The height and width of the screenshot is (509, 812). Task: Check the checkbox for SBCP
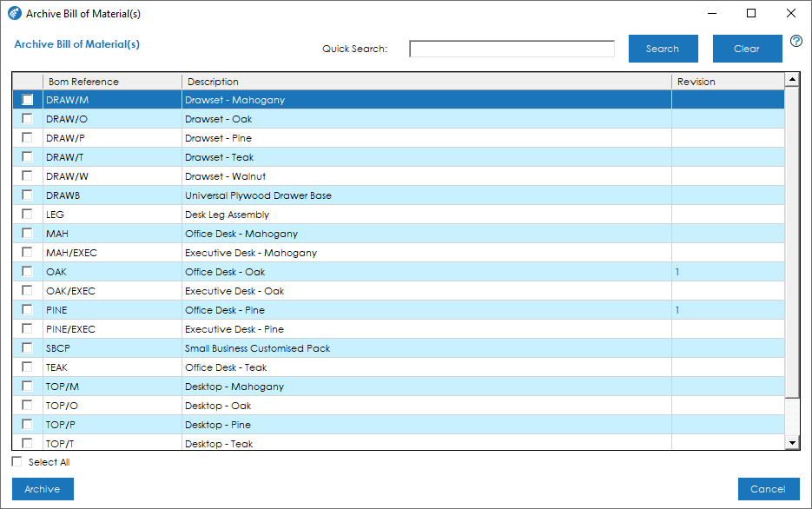(26, 347)
